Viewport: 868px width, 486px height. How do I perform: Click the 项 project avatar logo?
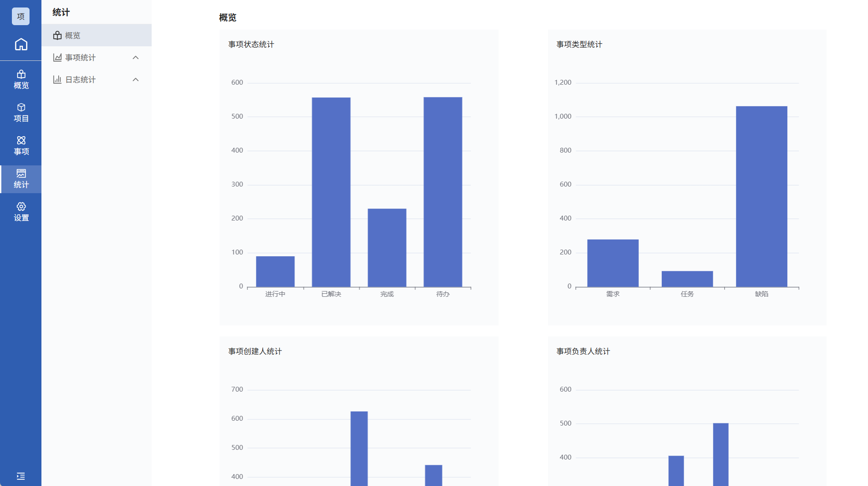(x=21, y=16)
